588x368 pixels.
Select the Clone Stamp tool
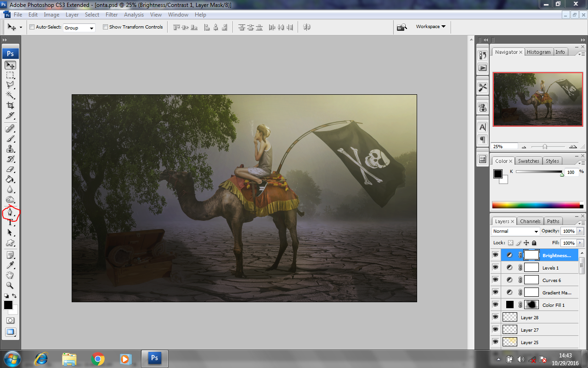click(10, 148)
